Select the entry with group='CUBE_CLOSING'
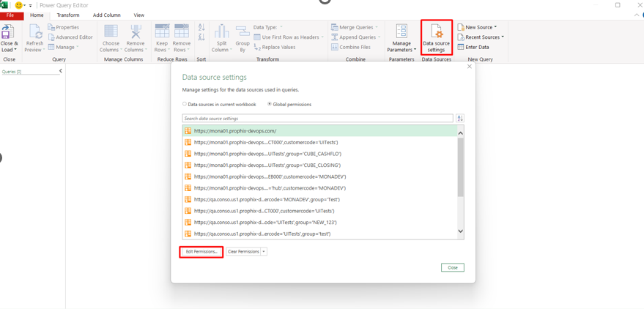 (319, 165)
